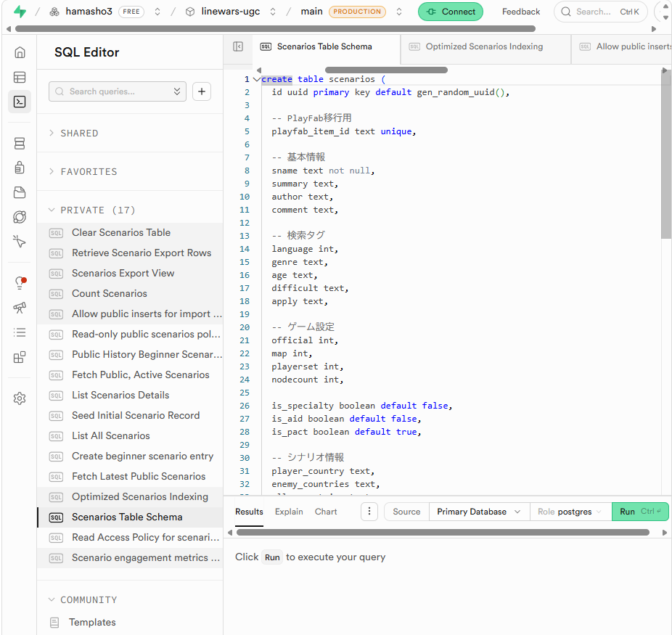Viewport: 672px width, 635px height.
Task: Select the Chart tab
Action: pyautogui.click(x=326, y=512)
